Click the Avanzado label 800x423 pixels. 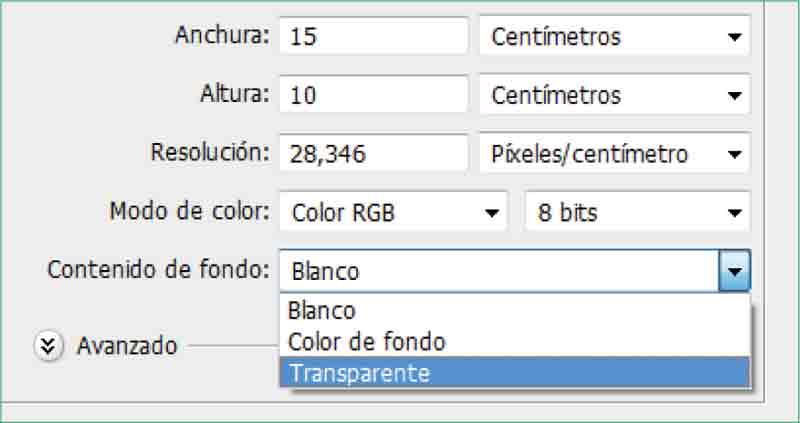(x=127, y=346)
